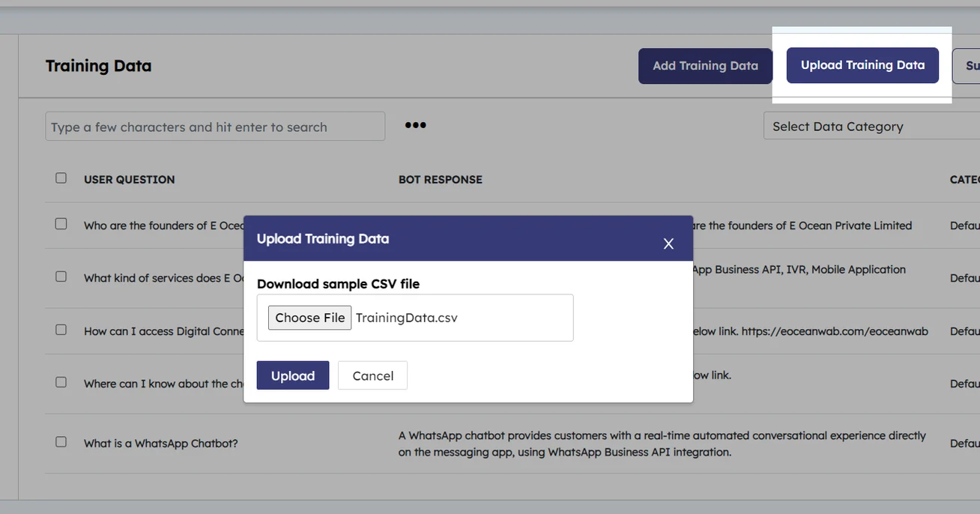Sort by the USER QUESTION column header

129,180
